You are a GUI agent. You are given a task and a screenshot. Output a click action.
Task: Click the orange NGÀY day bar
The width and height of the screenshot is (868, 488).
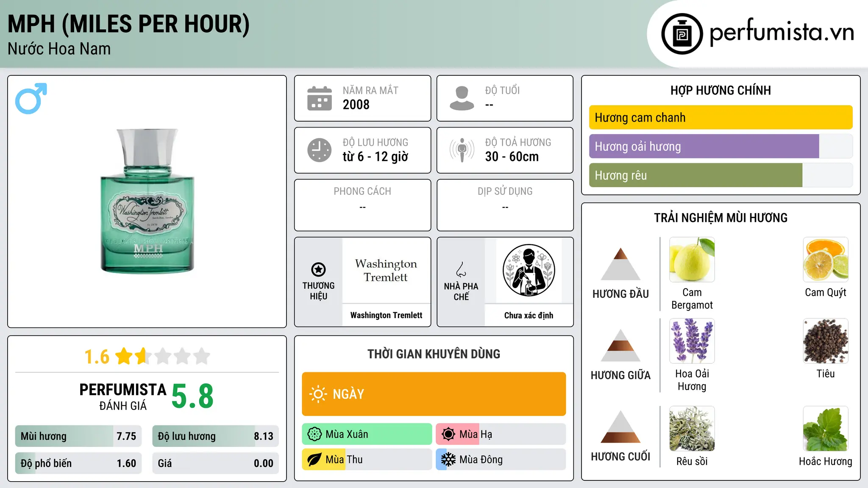pyautogui.click(x=434, y=394)
